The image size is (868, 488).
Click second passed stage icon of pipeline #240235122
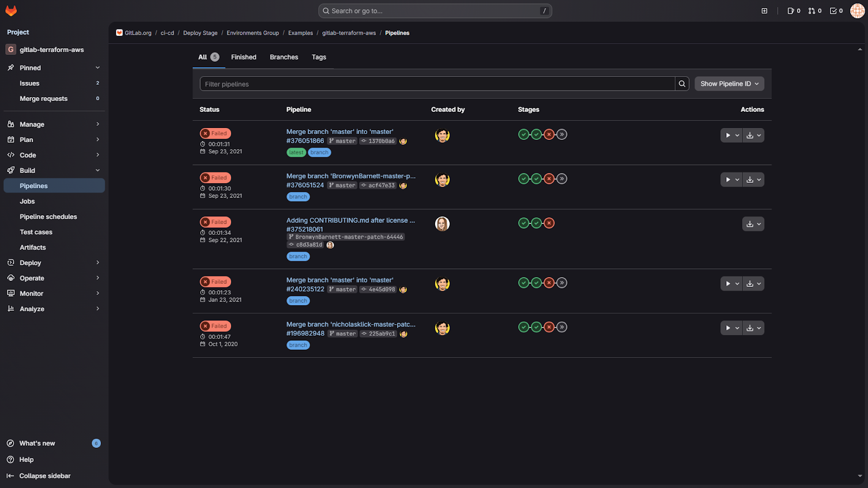537,282
